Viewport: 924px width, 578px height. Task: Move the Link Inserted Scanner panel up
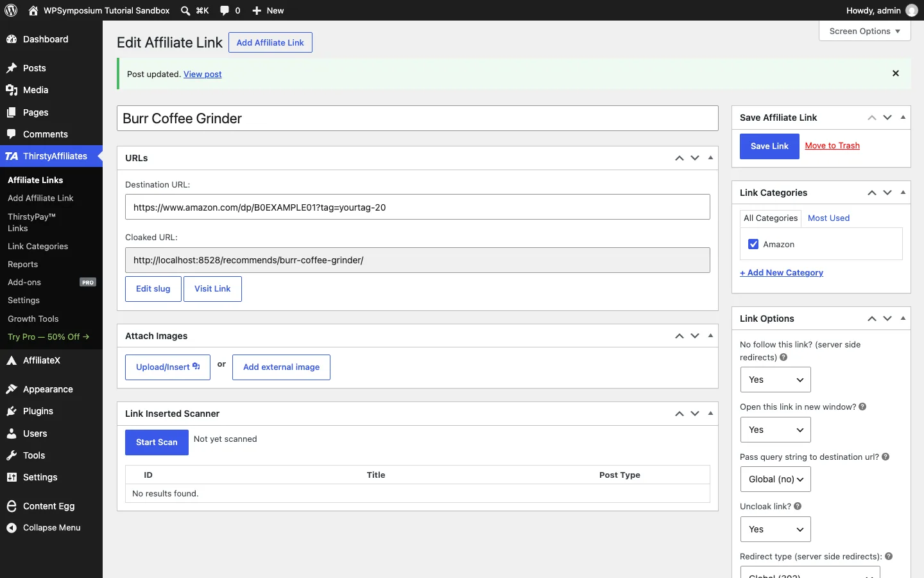680,414
